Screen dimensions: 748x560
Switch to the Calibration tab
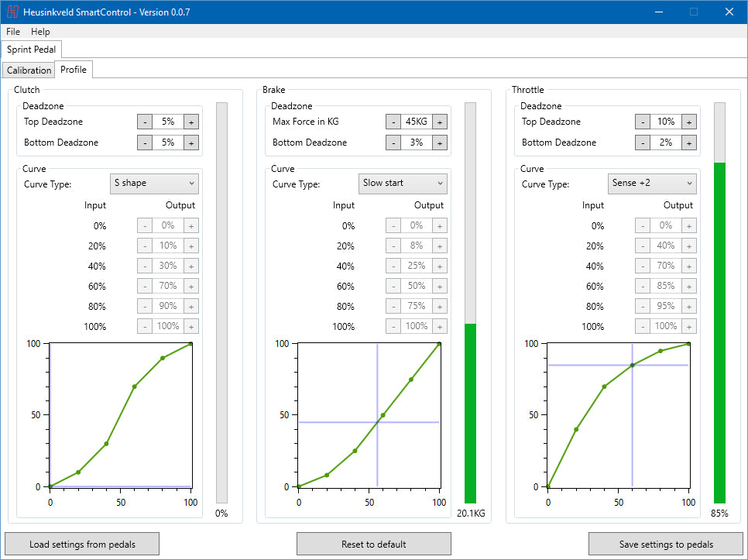pyautogui.click(x=29, y=70)
